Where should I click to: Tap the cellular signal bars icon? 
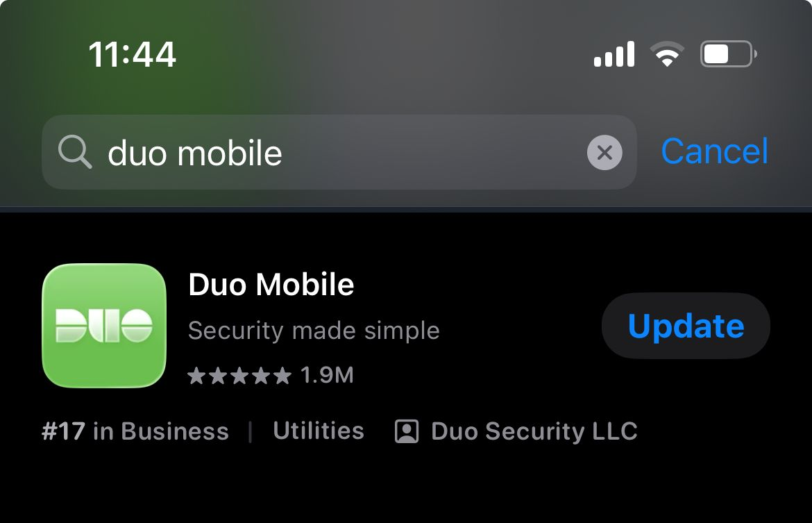coord(614,54)
